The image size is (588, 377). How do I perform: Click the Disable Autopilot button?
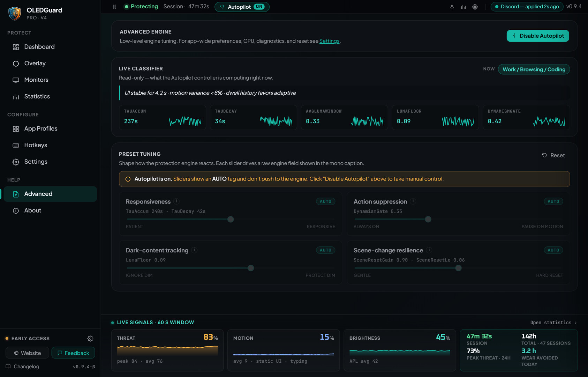pos(538,36)
